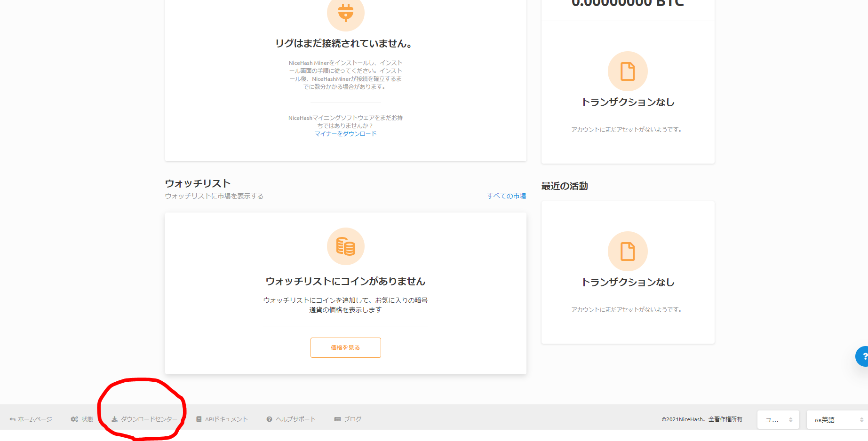Click the gears icon next to 状態
Screen dimensions: 868x441
point(74,418)
